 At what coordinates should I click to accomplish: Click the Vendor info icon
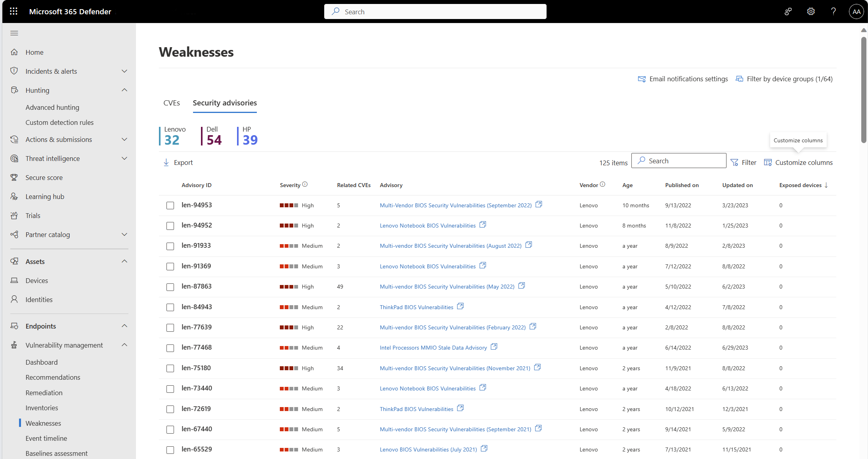pyautogui.click(x=602, y=184)
